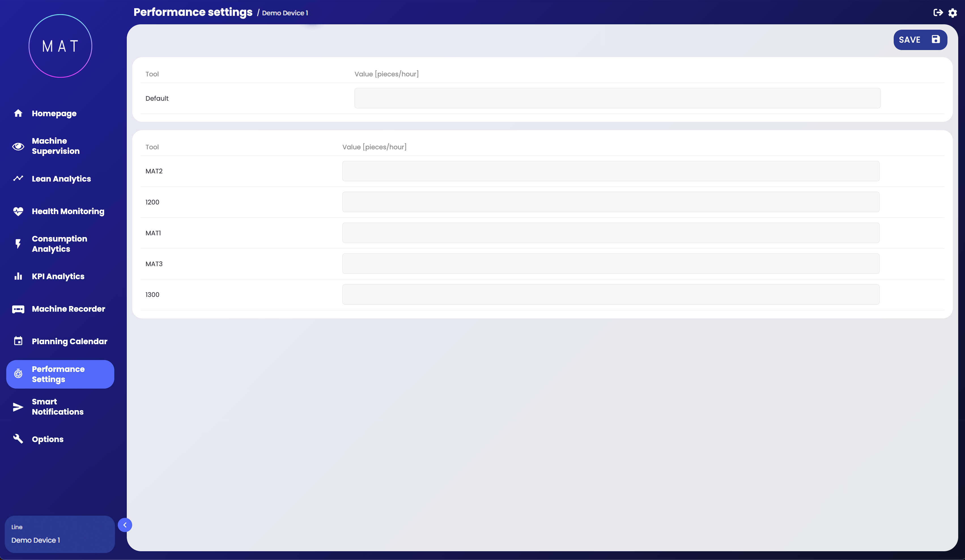Click the Options wrench icon
Screen dimensions: 965x560
coord(18,439)
